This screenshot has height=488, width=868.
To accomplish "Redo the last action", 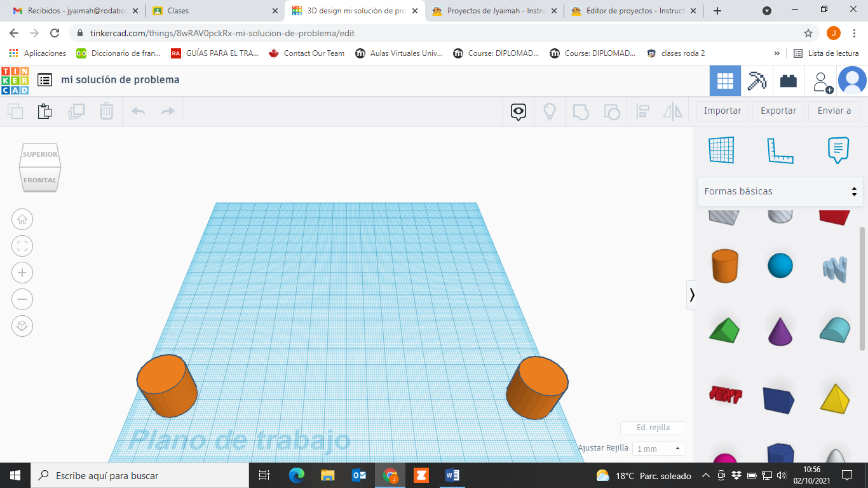I will point(168,111).
